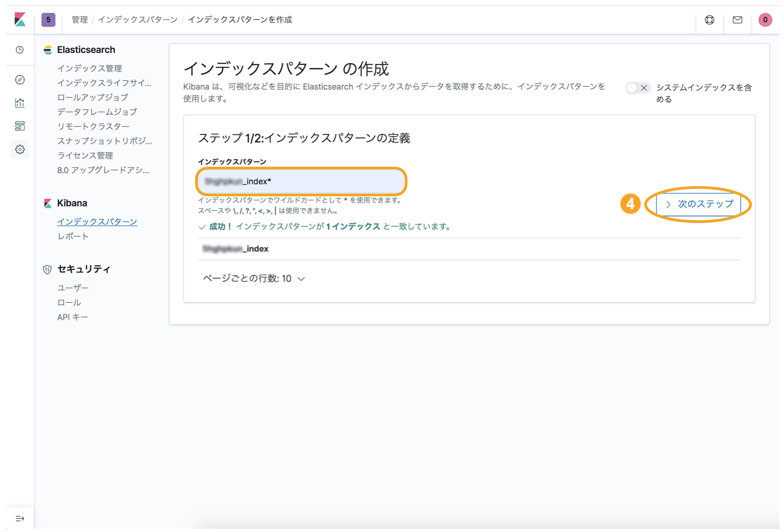Open Discover via the compass icon
The width and height of the screenshot is (784, 532).
coord(20,80)
